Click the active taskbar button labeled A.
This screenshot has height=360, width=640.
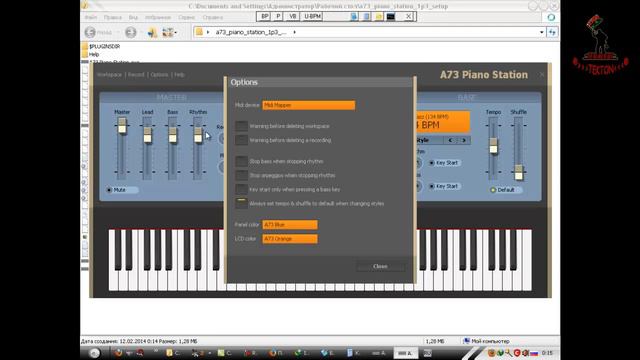pos(405,353)
